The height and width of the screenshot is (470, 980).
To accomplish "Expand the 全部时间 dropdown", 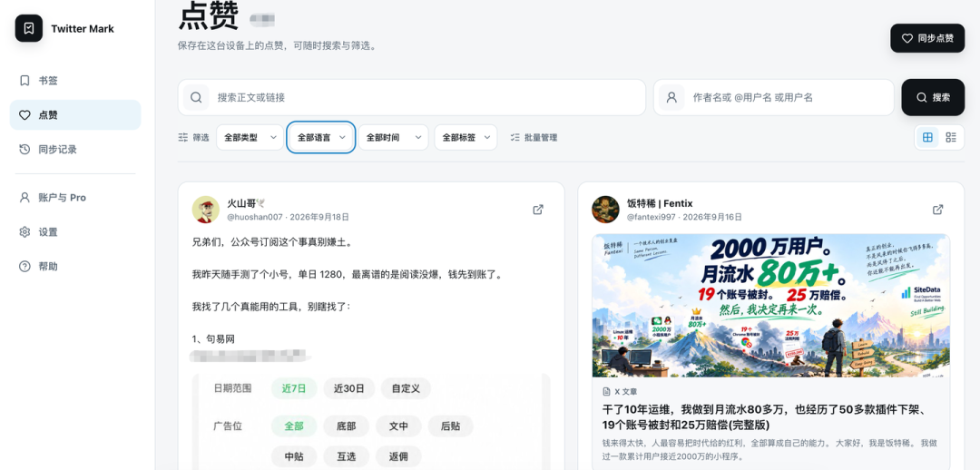I will (x=393, y=138).
